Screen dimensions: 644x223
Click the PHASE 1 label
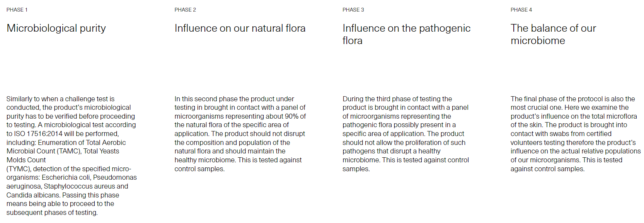17,10
